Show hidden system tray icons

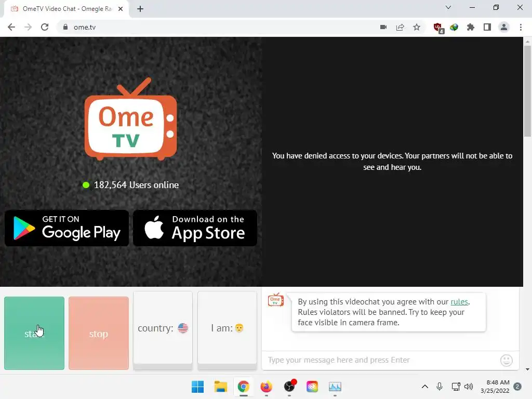click(x=425, y=387)
